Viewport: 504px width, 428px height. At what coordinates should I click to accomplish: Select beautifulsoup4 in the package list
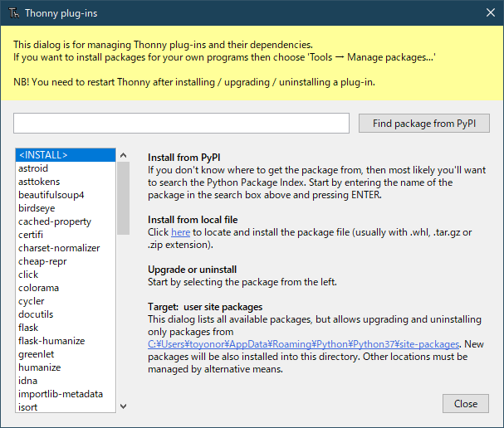tap(66, 195)
